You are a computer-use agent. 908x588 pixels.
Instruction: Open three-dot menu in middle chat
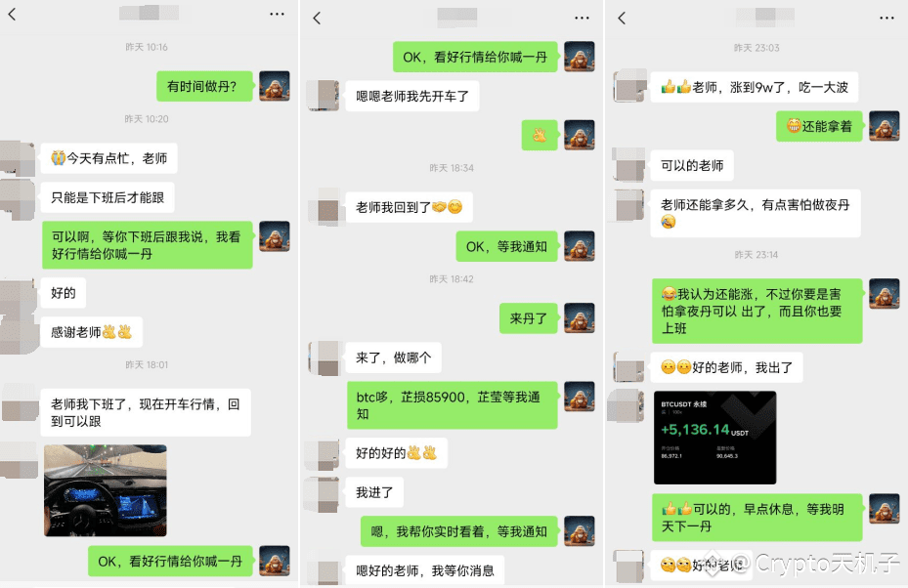tap(582, 18)
